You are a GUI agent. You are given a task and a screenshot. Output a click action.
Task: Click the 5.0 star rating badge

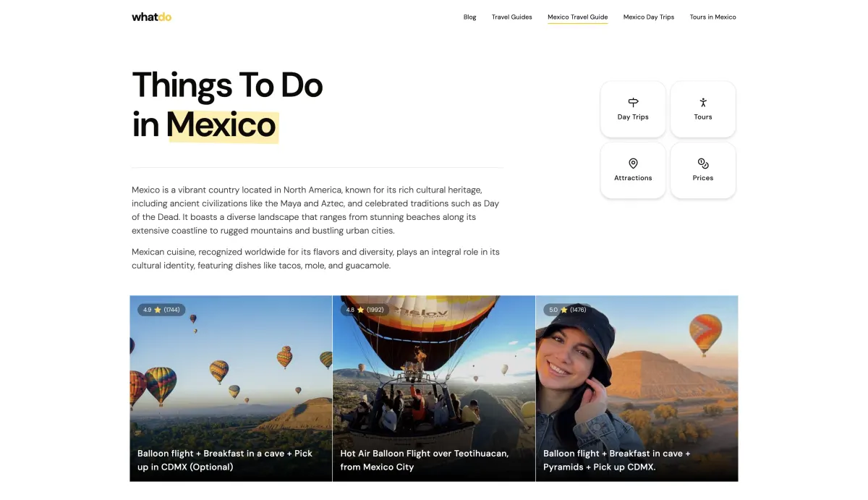[x=567, y=310]
